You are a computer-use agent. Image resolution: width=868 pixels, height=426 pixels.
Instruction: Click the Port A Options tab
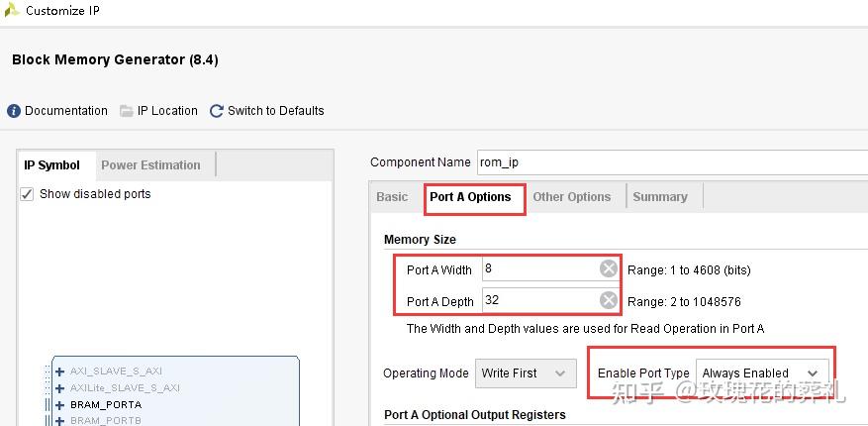click(x=470, y=197)
